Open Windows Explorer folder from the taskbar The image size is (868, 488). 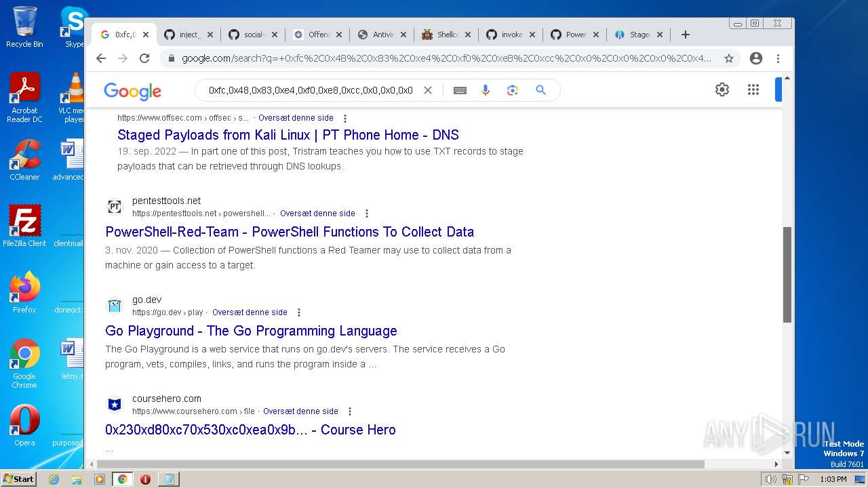click(x=77, y=479)
